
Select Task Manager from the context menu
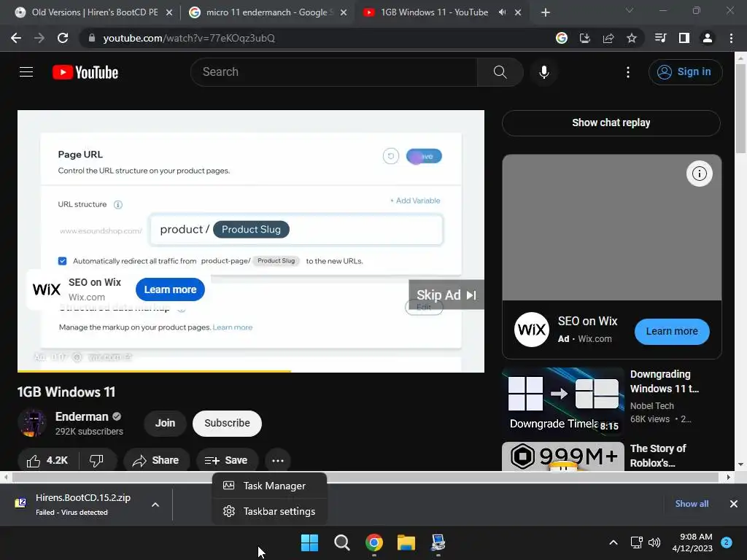pyautogui.click(x=270, y=486)
